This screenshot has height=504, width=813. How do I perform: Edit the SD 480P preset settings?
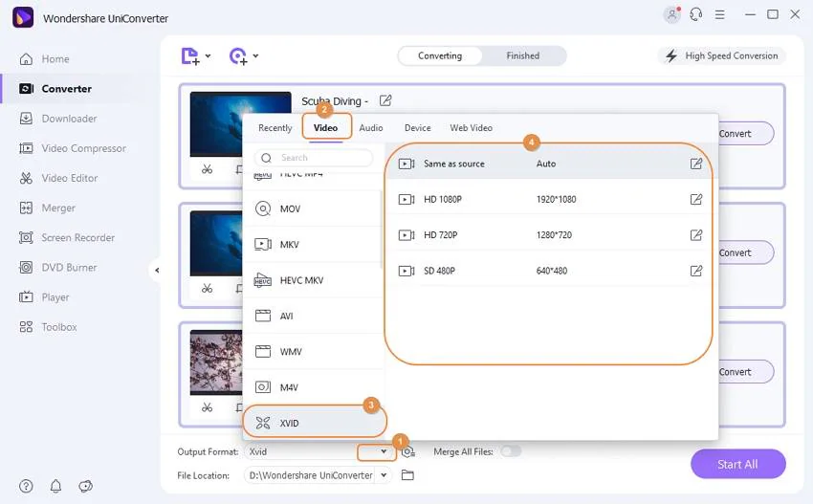(x=696, y=271)
